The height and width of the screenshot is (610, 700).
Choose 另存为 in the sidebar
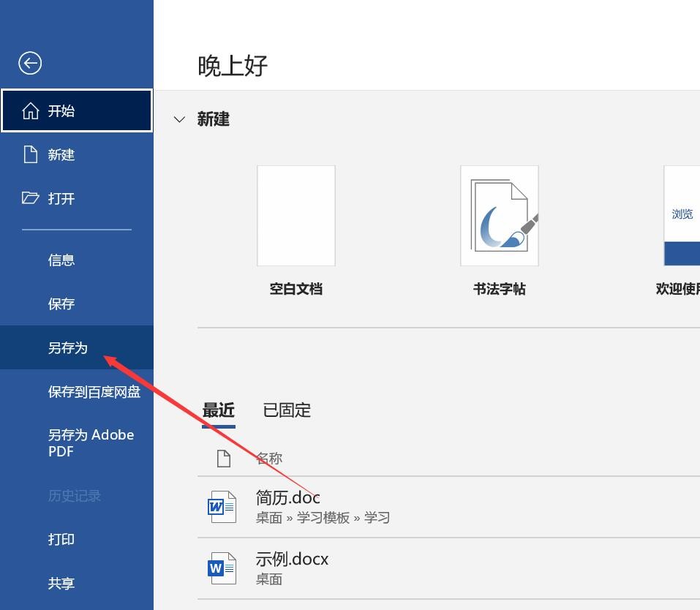(x=77, y=347)
